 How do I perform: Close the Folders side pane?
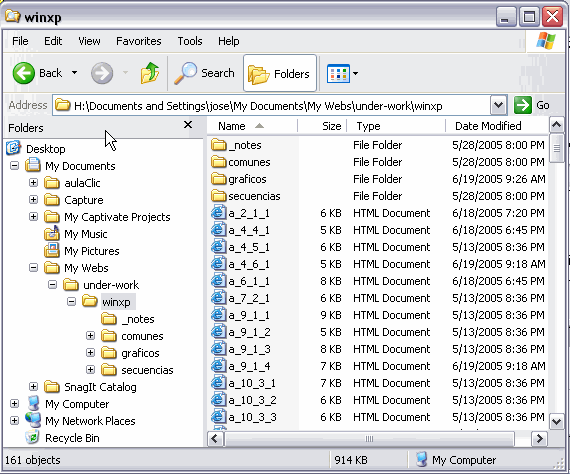coord(188,125)
